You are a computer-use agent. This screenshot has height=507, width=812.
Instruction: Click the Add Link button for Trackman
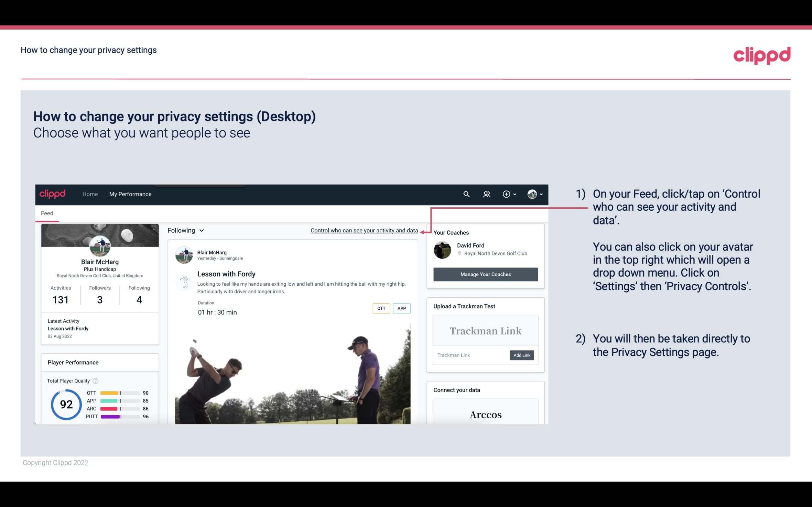(x=521, y=355)
